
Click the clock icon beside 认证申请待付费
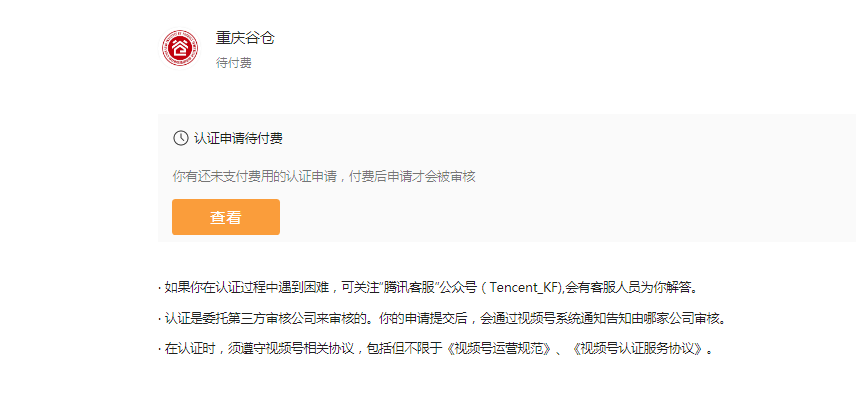(x=180, y=138)
